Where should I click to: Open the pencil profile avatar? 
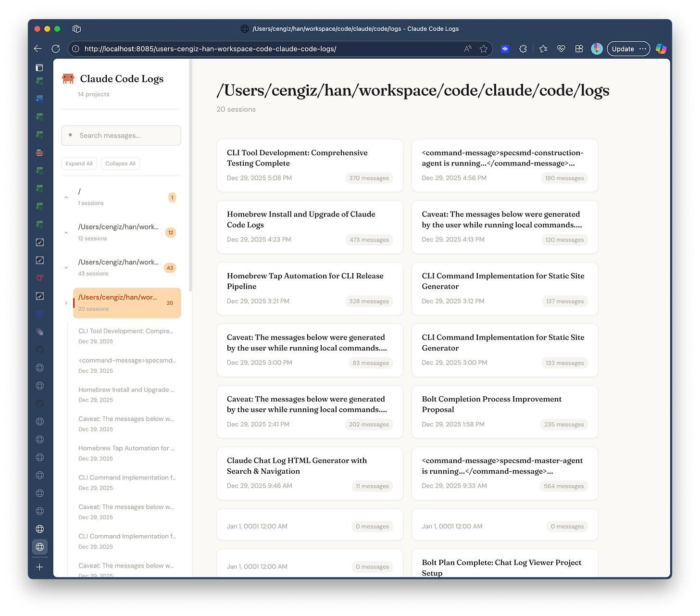pos(597,49)
